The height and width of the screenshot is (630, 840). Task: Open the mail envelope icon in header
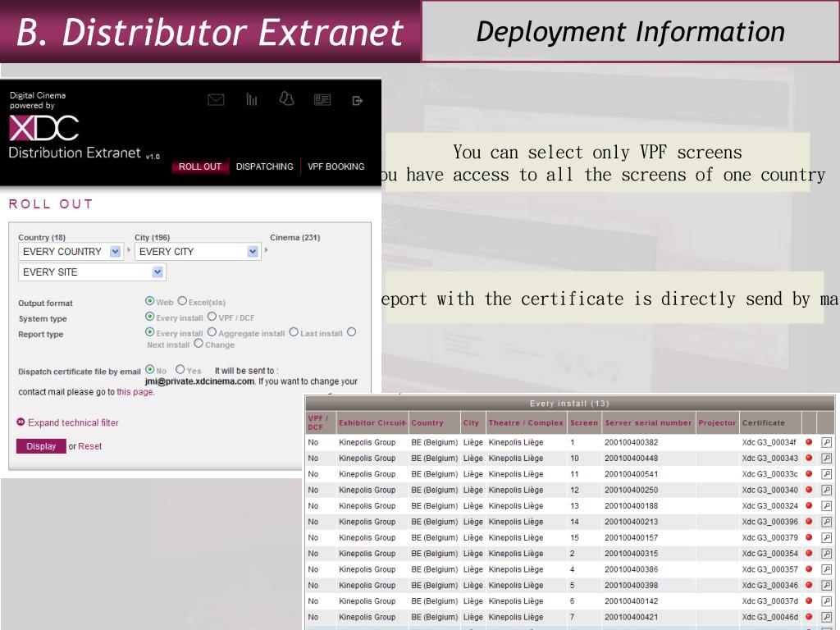(216, 99)
